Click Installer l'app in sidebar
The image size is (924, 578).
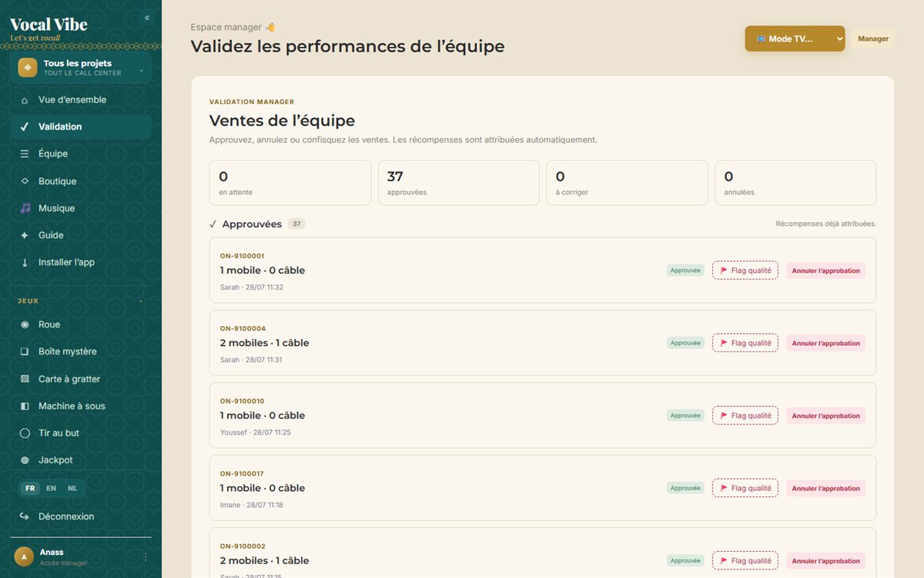(x=81, y=263)
